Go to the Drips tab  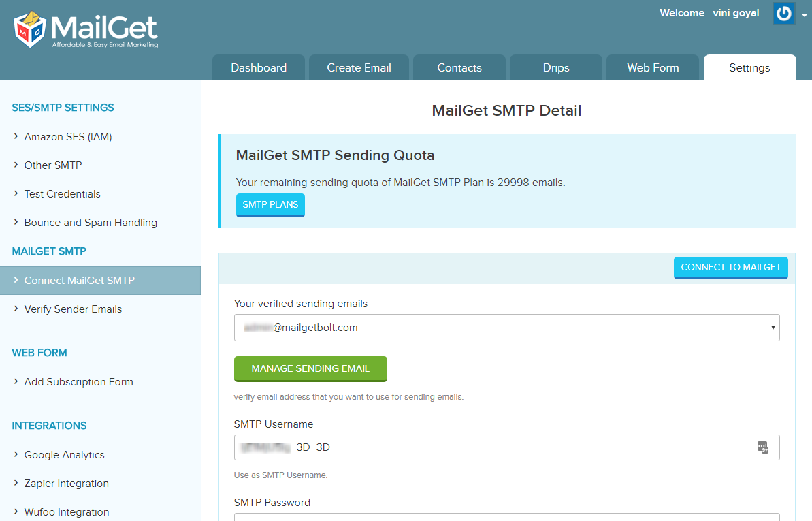pos(556,67)
